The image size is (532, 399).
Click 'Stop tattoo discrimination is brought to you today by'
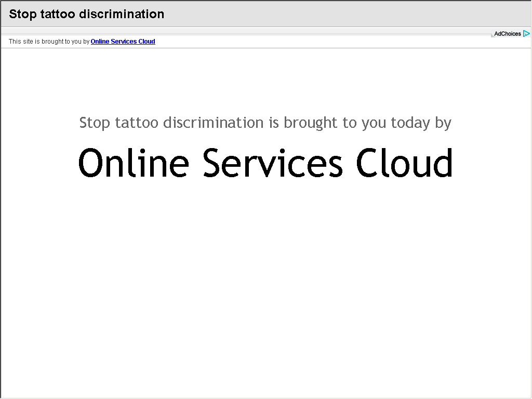tap(265, 123)
